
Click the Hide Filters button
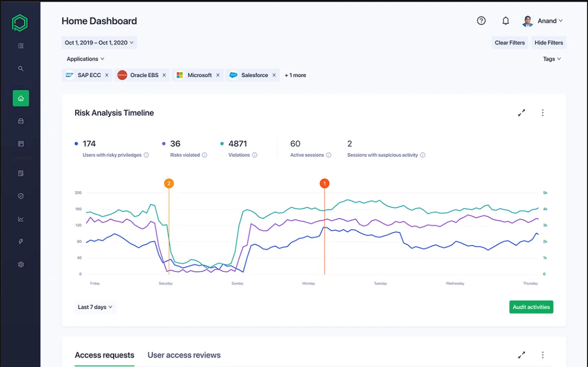[x=549, y=43]
